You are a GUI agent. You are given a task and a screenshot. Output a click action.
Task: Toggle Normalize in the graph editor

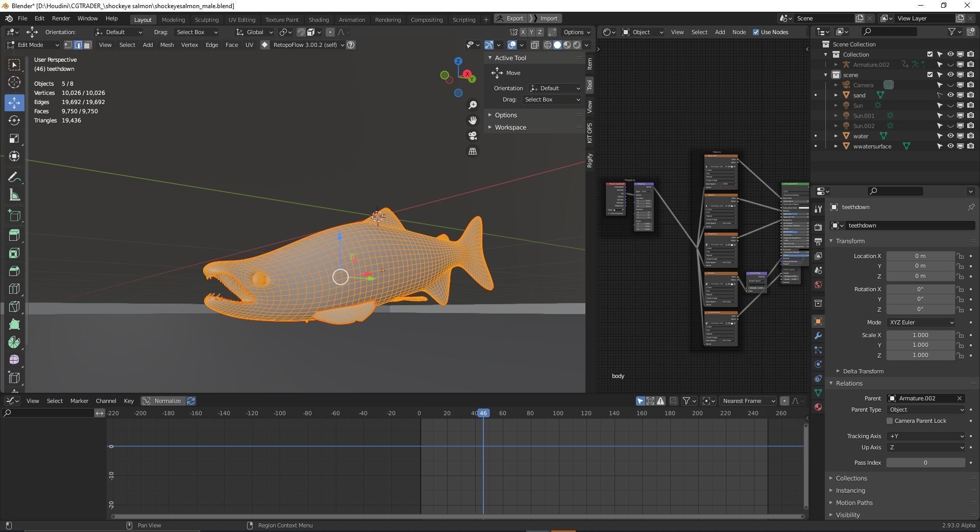point(163,401)
